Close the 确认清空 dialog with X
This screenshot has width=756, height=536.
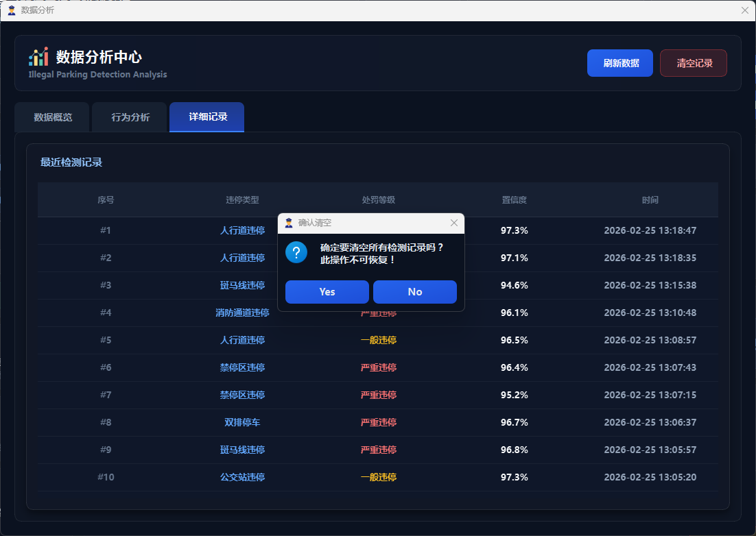[x=453, y=223]
